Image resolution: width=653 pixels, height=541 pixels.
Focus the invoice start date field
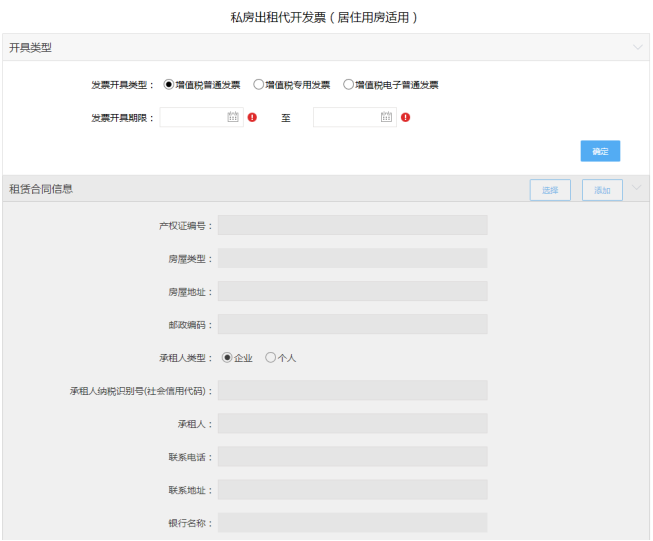pyautogui.click(x=202, y=117)
